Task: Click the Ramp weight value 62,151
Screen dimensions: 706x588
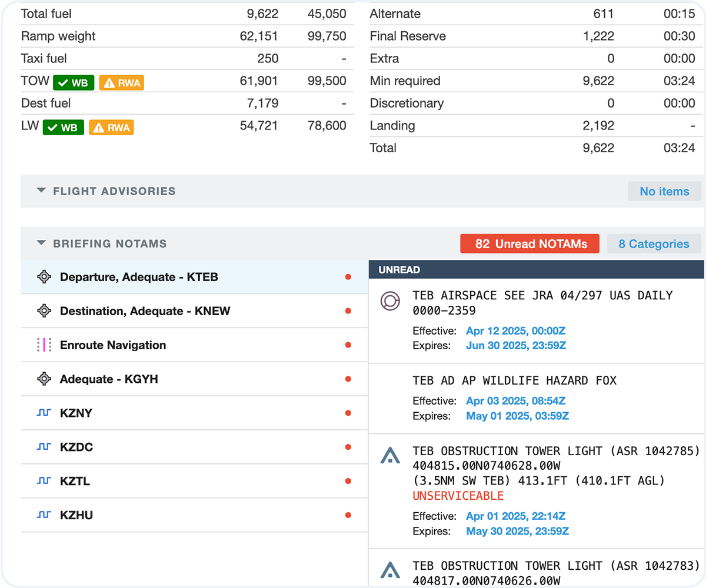Action: pyautogui.click(x=259, y=36)
